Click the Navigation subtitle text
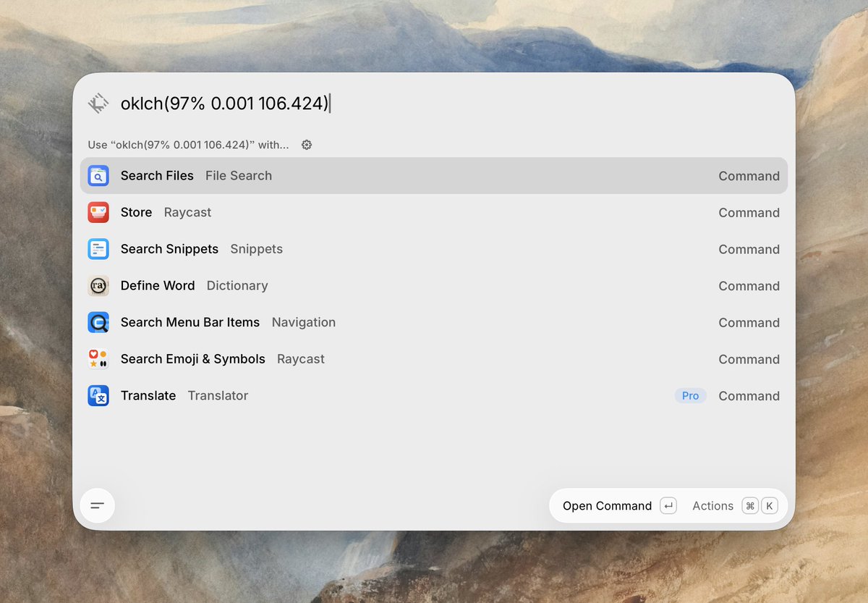Viewport: 868px width, 603px height. (304, 322)
